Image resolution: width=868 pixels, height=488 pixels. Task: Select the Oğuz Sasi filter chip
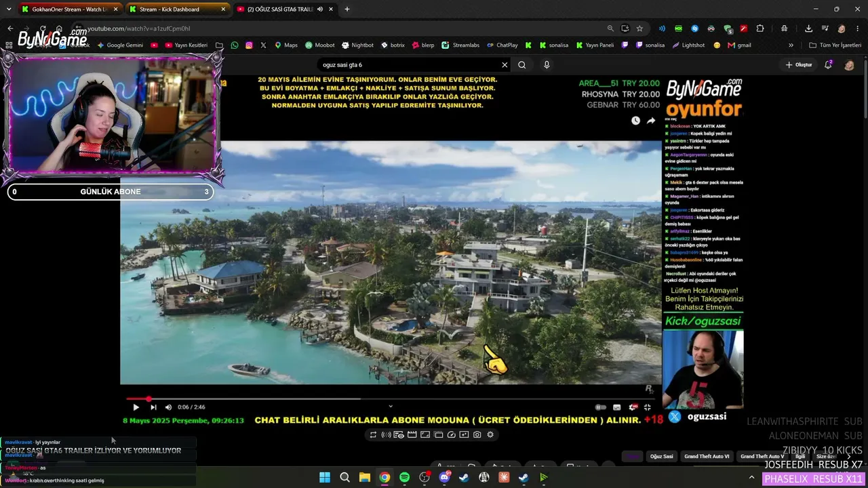point(662,456)
